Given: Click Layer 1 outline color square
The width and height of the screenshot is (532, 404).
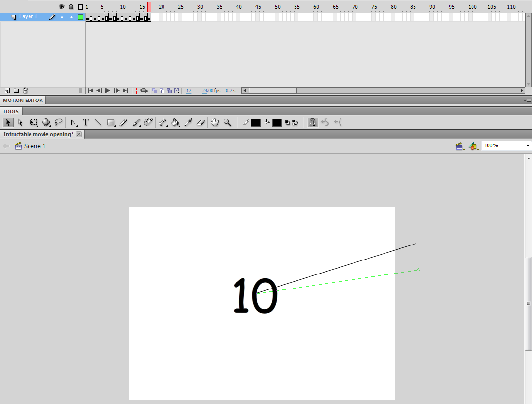Looking at the screenshot, I should [80, 17].
